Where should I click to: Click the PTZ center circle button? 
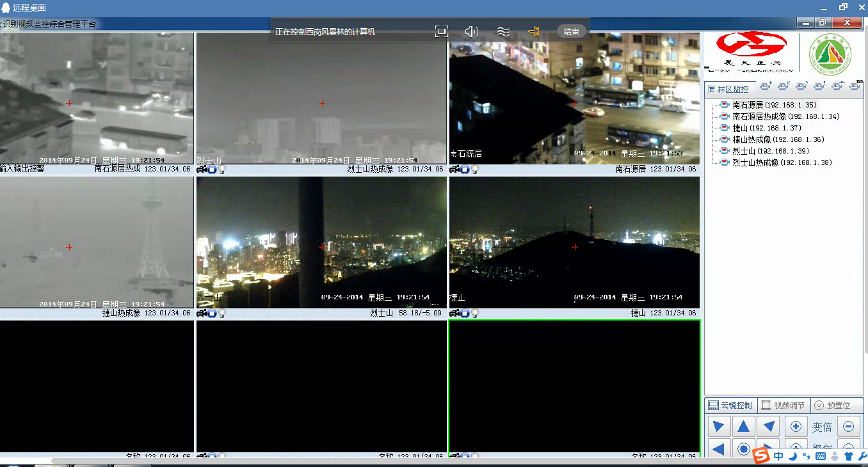pos(743,449)
